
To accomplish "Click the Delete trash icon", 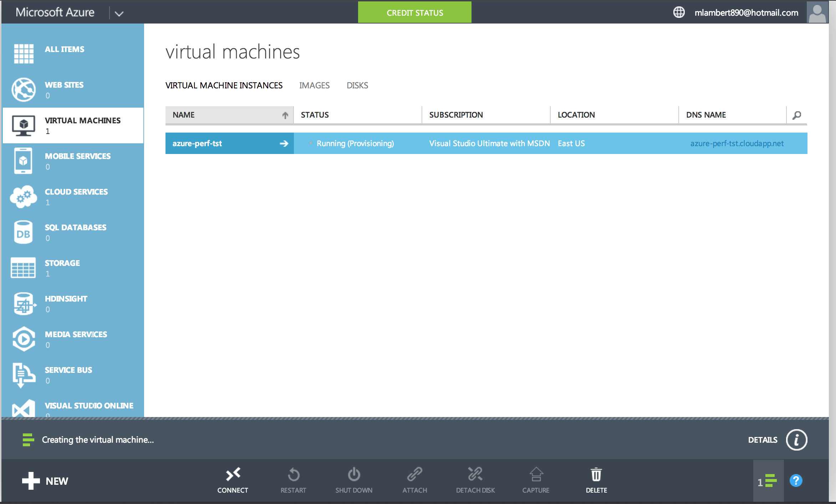I will pos(596,475).
